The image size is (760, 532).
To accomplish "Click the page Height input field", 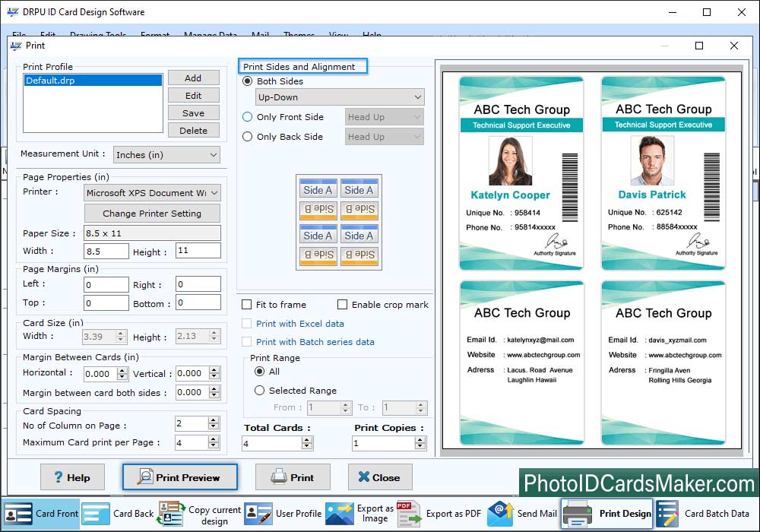I will 198,250.
